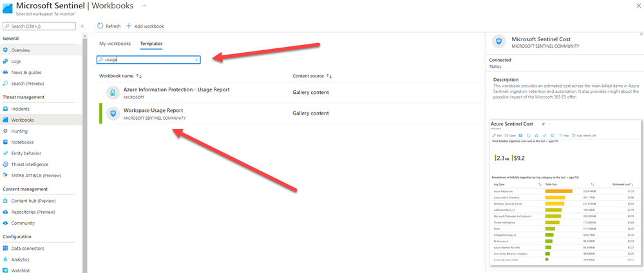Screen dimensions: 644x273
Task: Open Azure Information Protection Usage Report
Action: coord(176,89)
